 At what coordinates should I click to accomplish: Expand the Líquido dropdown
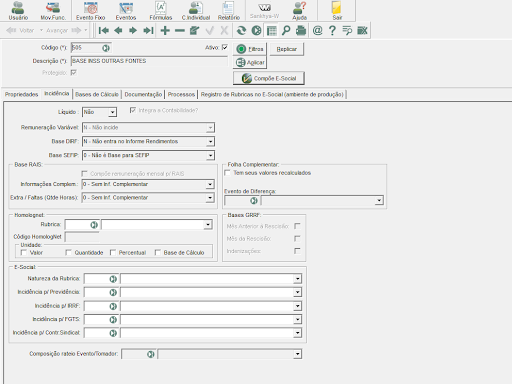point(112,112)
